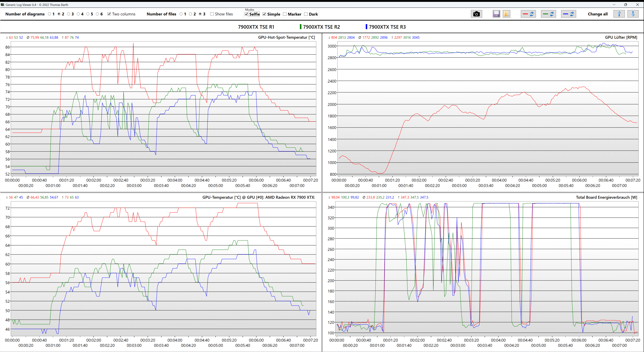The image size is (644, 352).
Task: Set number of files to 3
Action: coord(200,14)
